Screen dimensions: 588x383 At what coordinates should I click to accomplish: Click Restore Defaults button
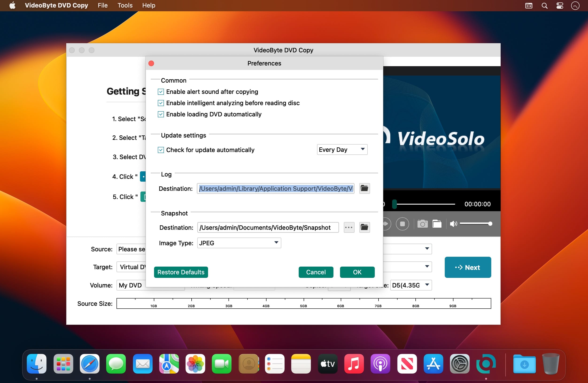click(x=181, y=272)
